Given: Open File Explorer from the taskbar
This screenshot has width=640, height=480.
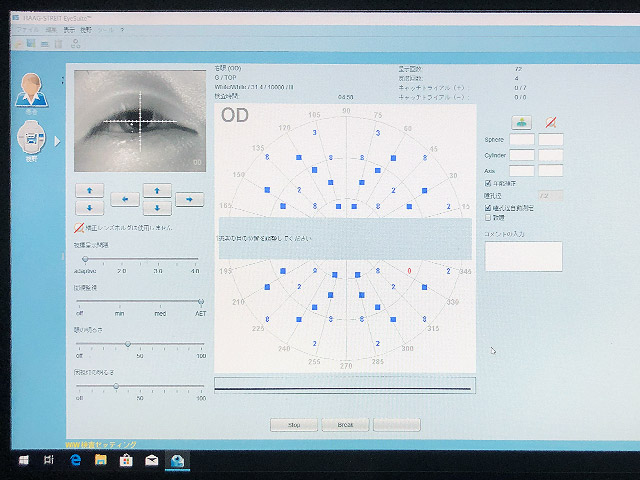Looking at the screenshot, I should (x=101, y=460).
